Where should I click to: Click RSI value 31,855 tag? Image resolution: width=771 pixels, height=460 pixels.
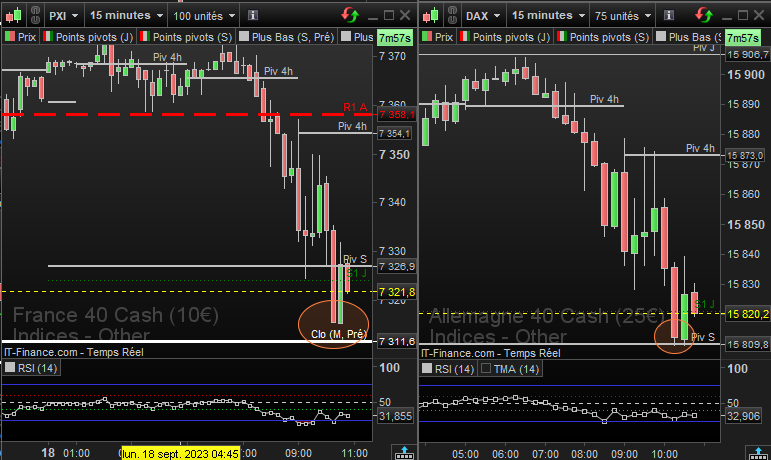click(x=395, y=416)
